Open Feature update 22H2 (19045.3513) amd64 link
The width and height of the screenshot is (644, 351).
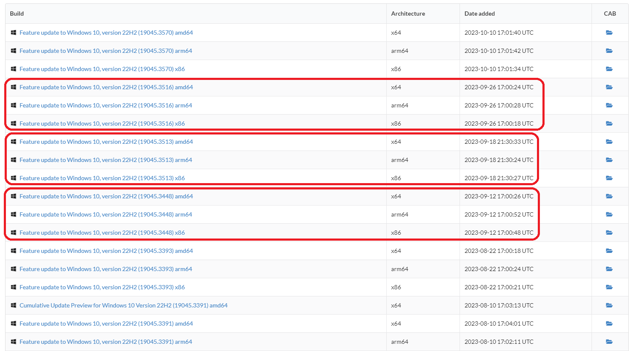tap(106, 142)
